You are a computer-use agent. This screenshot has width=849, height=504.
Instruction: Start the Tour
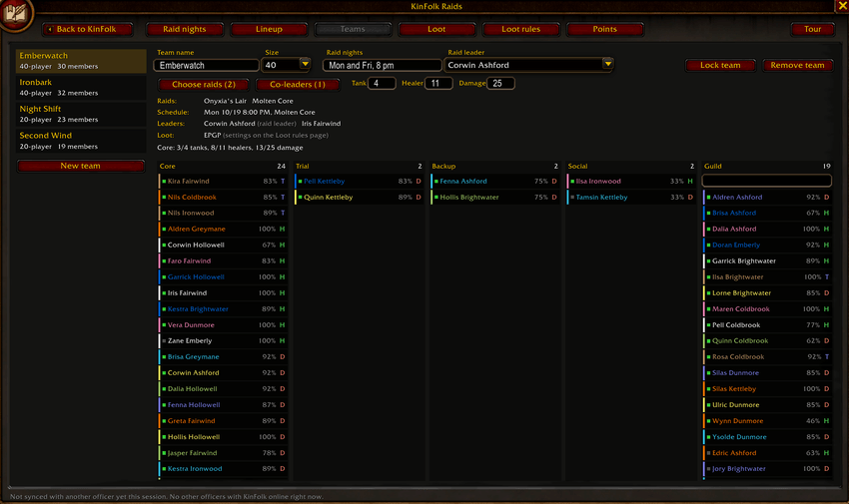(x=813, y=29)
